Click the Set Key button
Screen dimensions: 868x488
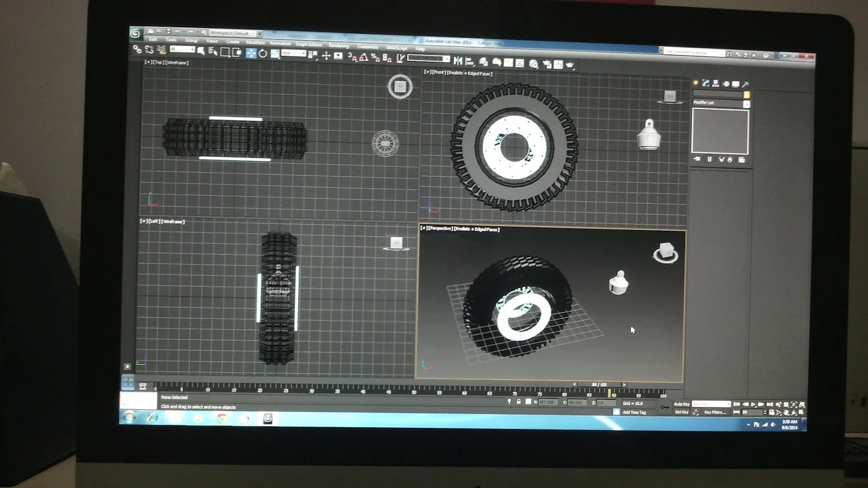(x=681, y=412)
